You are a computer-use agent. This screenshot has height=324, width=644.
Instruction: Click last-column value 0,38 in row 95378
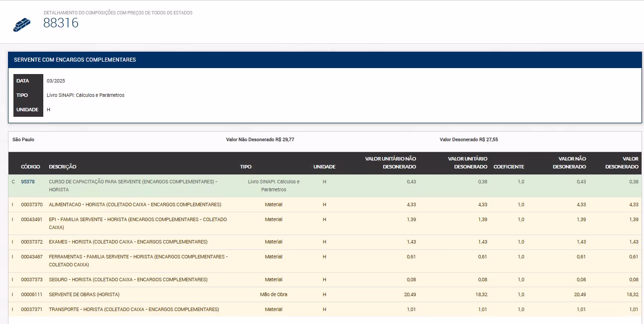tap(634, 182)
